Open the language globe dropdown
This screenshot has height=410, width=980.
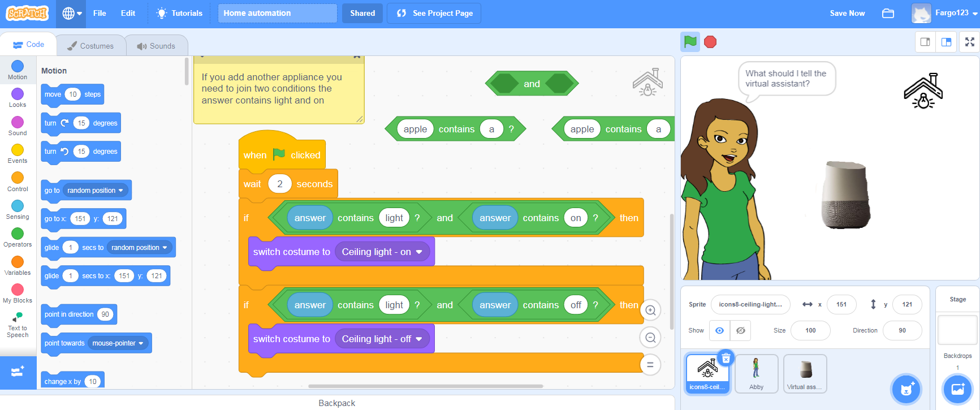click(71, 13)
